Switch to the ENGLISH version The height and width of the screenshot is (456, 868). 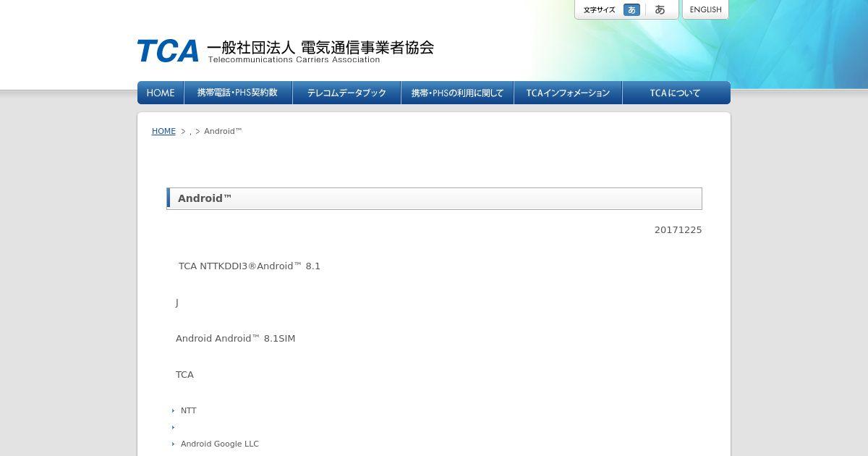pos(705,9)
